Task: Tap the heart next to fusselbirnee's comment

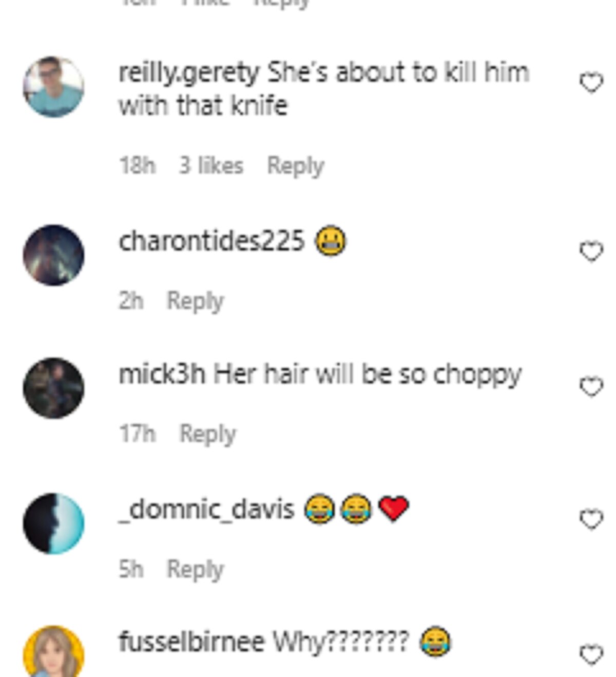Action: [x=591, y=655]
